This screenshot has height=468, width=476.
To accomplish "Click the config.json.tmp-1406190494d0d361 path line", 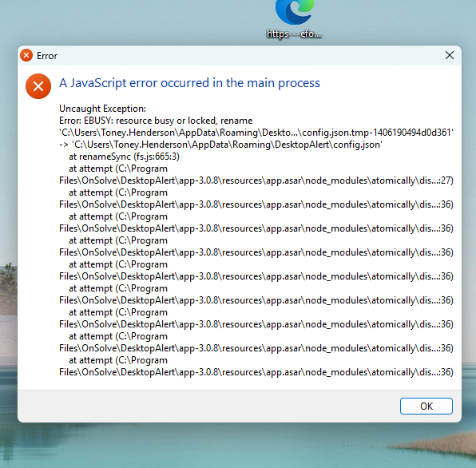I will pyautogui.click(x=256, y=133).
